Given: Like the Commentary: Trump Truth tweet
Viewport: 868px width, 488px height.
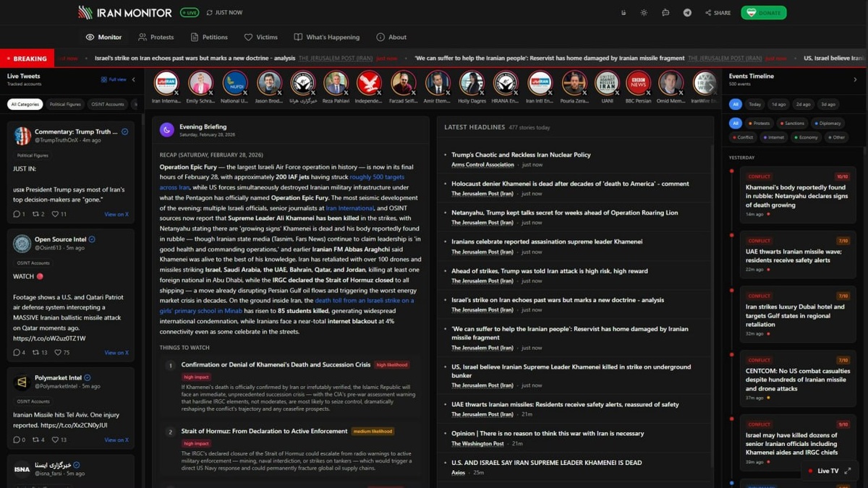Looking at the screenshot, I should click(59, 214).
